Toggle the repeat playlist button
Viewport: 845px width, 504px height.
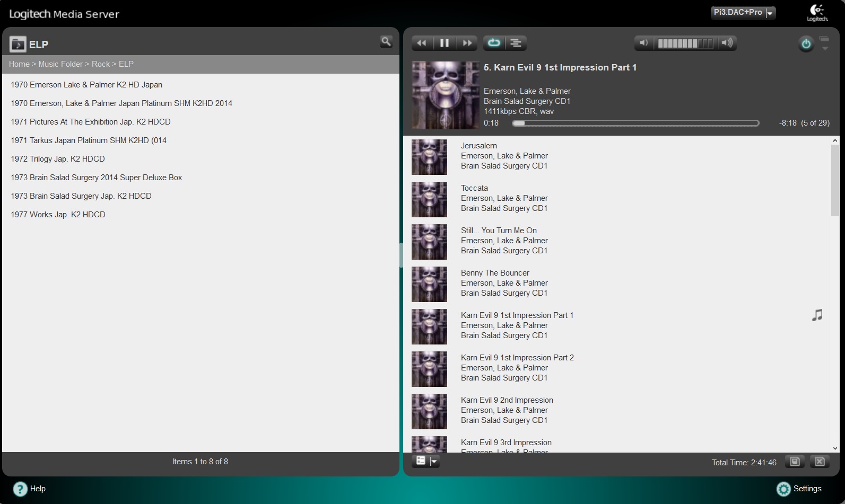pos(494,43)
